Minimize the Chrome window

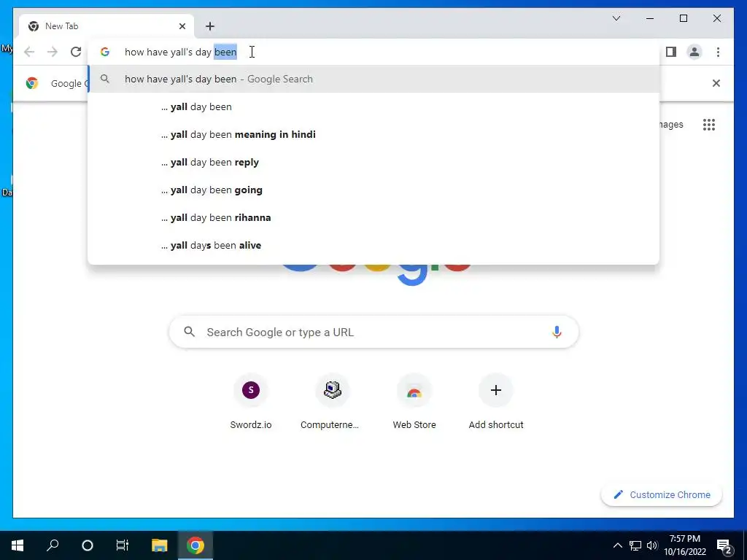(650, 18)
